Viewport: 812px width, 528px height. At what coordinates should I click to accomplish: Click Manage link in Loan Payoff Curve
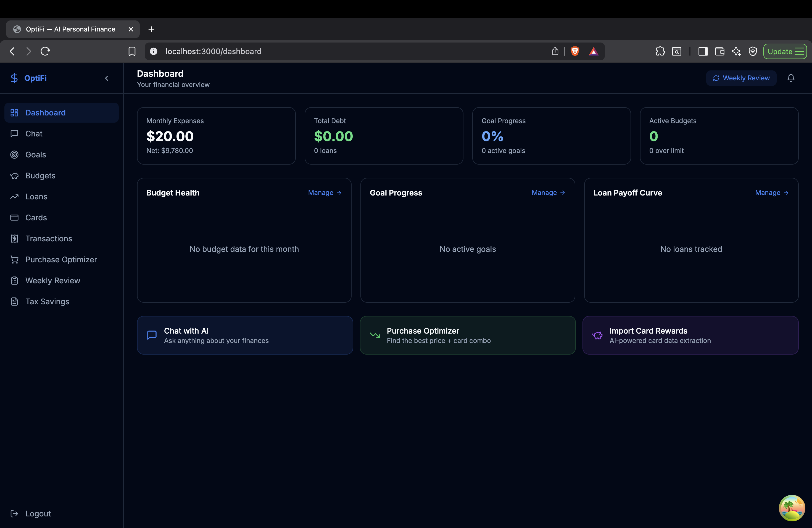(x=771, y=193)
